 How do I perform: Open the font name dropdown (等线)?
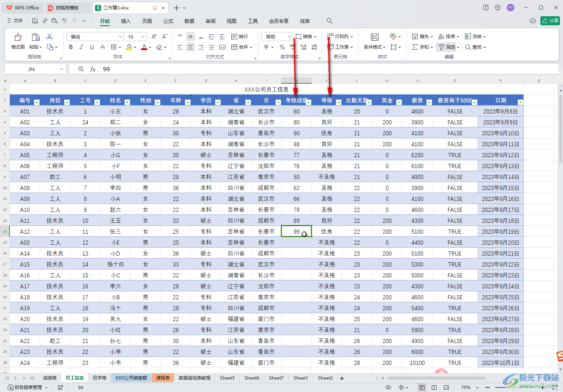(120, 37)
